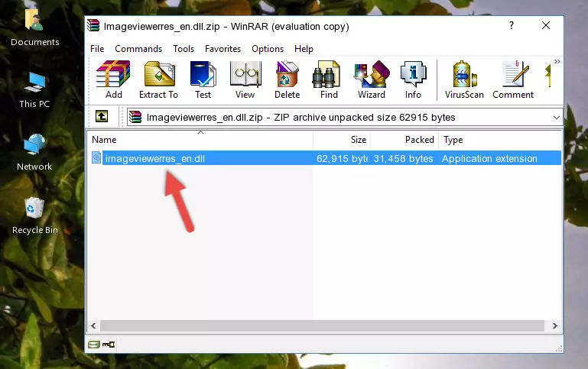This screenshot has width=588, height=369.
Task: Close the WinRAR window
Action: pyautogui.click(x=546, y=25)
